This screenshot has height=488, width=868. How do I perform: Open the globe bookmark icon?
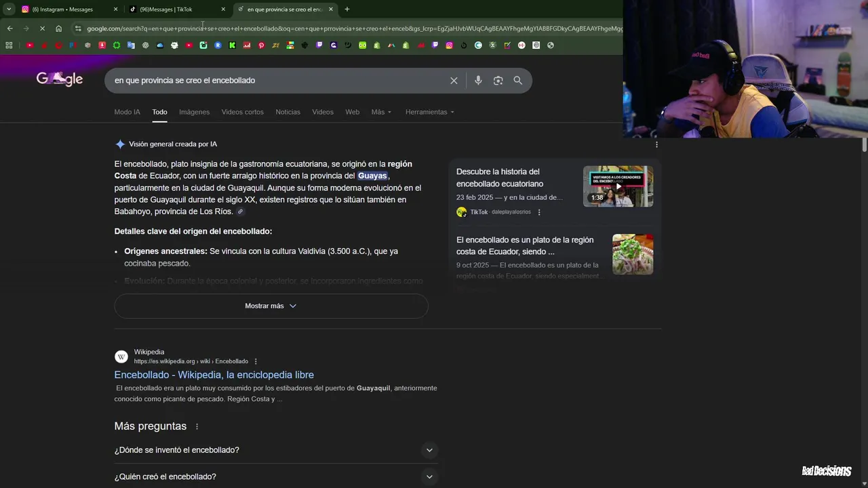coord(550,45)
